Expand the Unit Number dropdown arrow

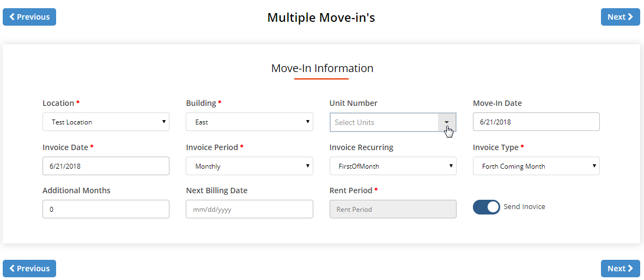447,122
